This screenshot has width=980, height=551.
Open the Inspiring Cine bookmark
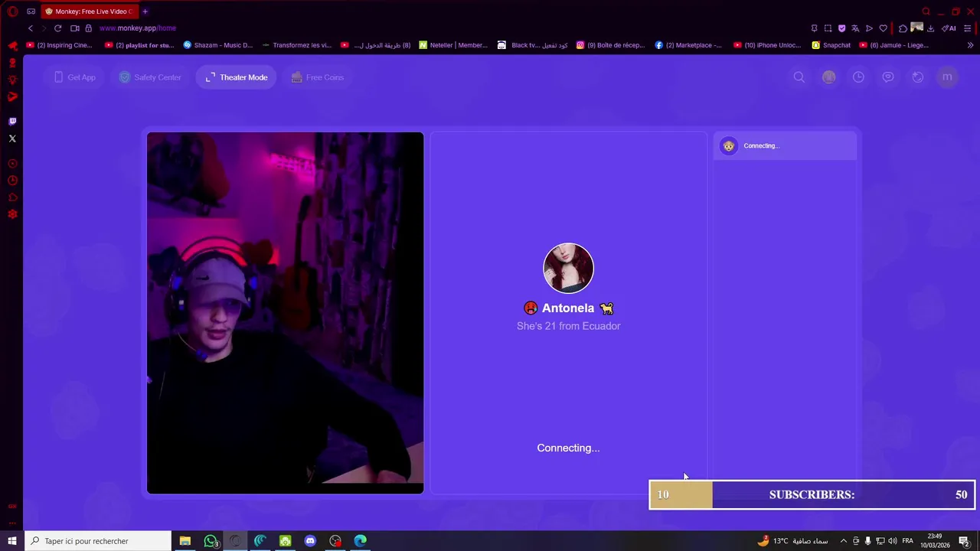tap(59, 45)
